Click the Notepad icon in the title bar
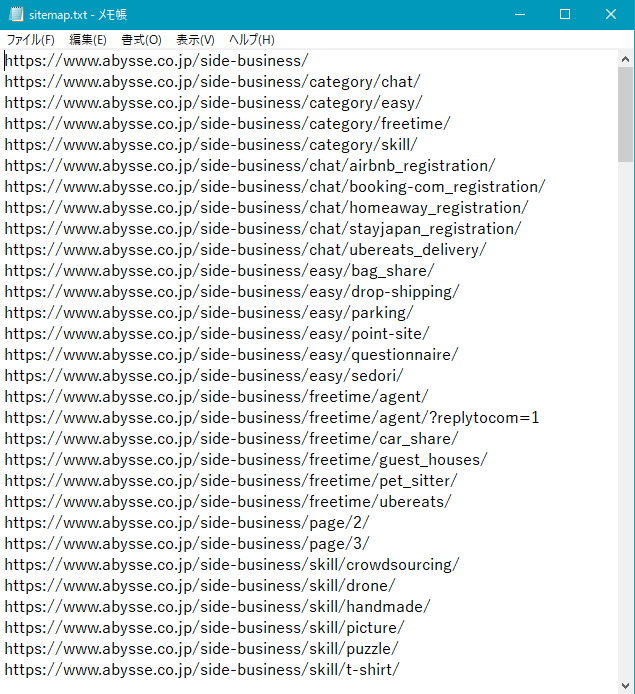 (x=16, y=15)
